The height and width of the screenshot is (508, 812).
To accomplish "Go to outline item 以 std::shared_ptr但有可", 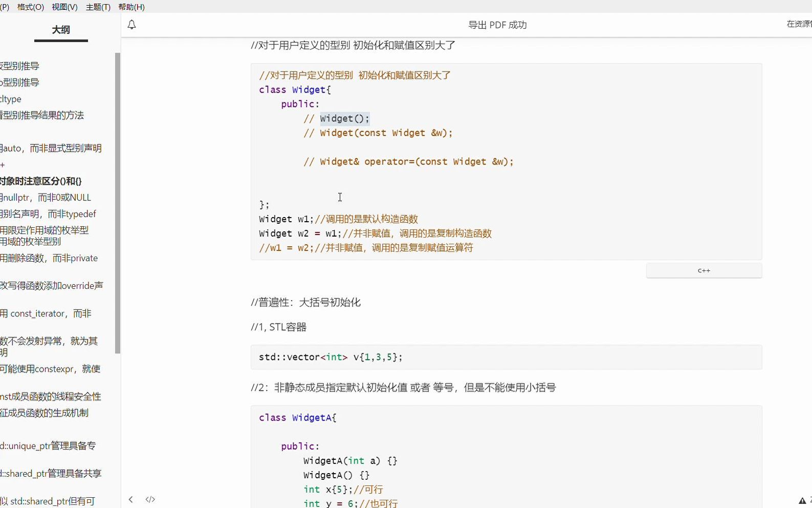I will coord(48,501).
